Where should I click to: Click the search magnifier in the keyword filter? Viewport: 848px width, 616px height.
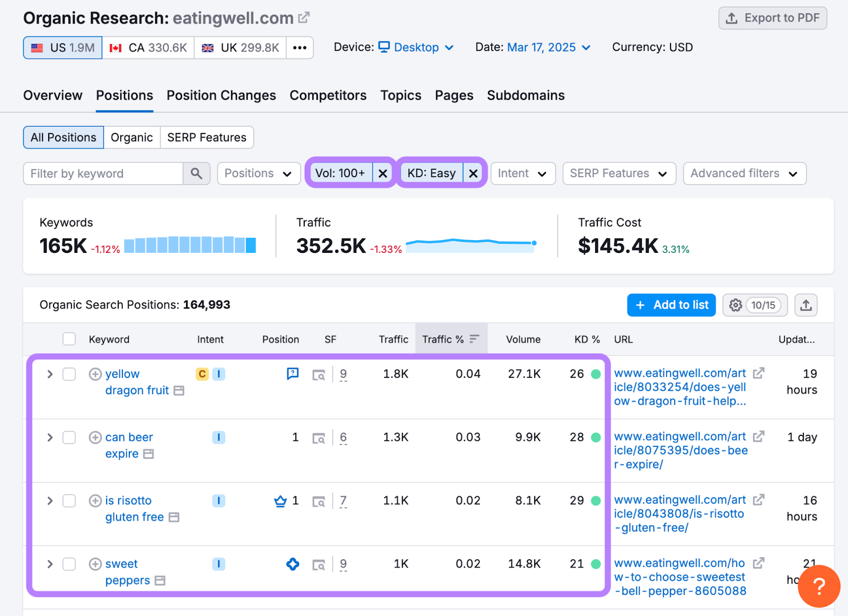point(196,173)
